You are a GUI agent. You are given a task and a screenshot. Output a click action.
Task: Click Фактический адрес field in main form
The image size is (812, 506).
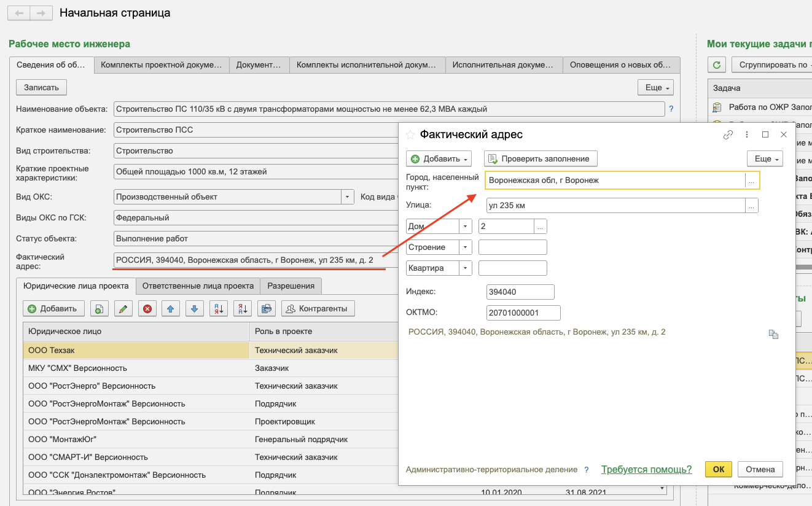[x=256, y=260]
